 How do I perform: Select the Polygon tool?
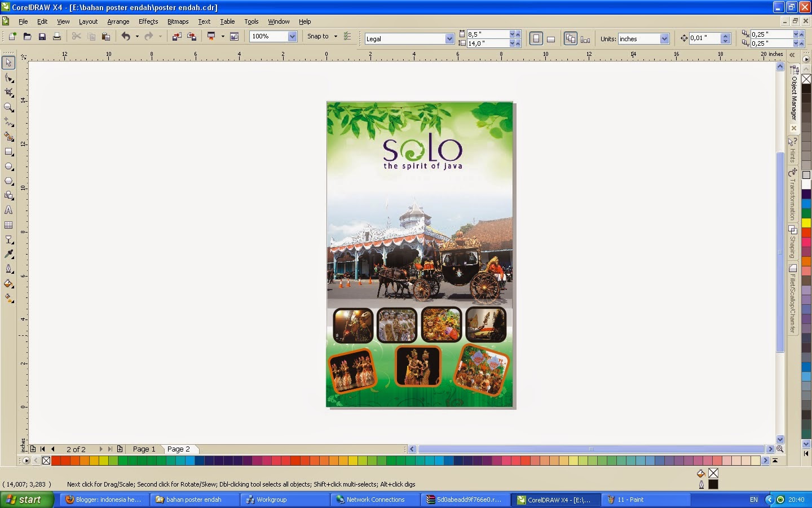pyautogui.click(x=8, y=181)
